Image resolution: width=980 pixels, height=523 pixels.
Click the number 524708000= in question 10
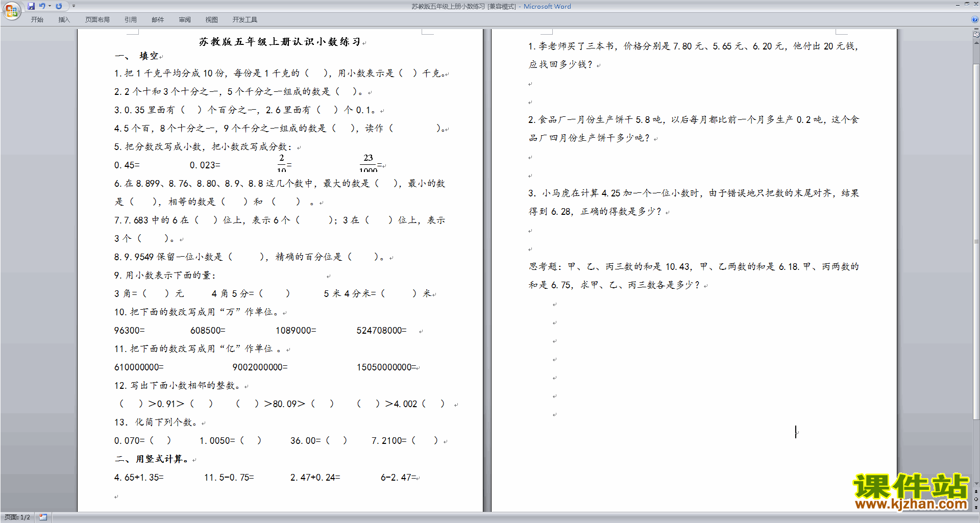point(382,331)
